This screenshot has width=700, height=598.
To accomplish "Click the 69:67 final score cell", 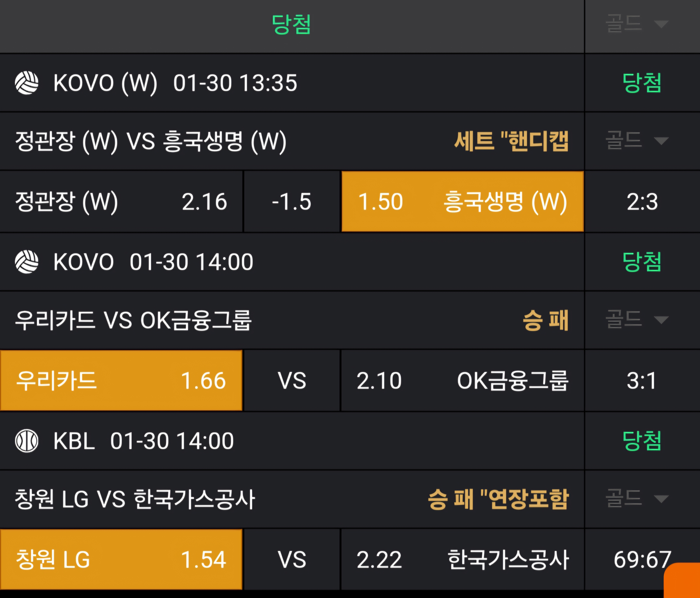I will point(637,559).
